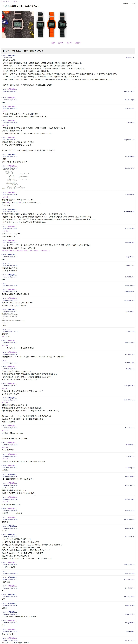This screenshot has width=138, height=644.
Task: Click the 水先案名無い人 name on post 0001
Action: pos(12,56)
